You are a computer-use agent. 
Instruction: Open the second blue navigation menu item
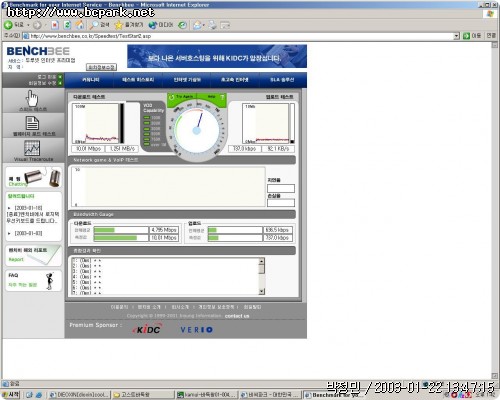pos(138,80)
